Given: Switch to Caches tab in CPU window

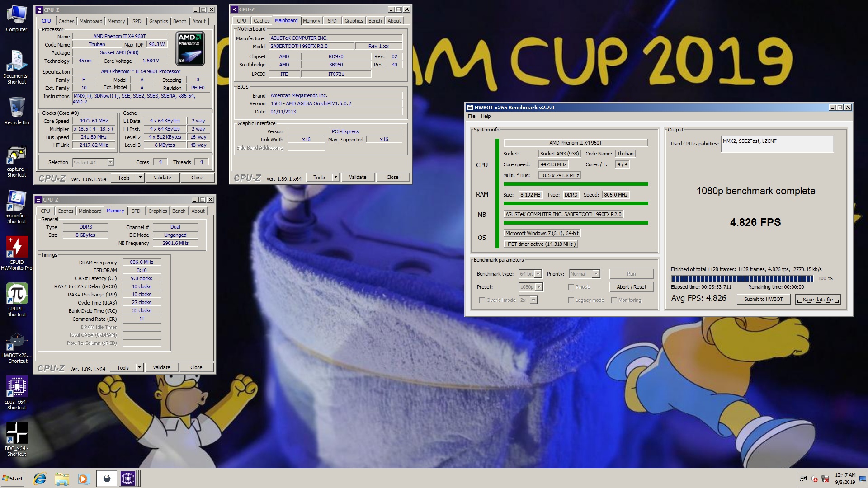Looking at the screenshot, I should (x=66, y=21).
